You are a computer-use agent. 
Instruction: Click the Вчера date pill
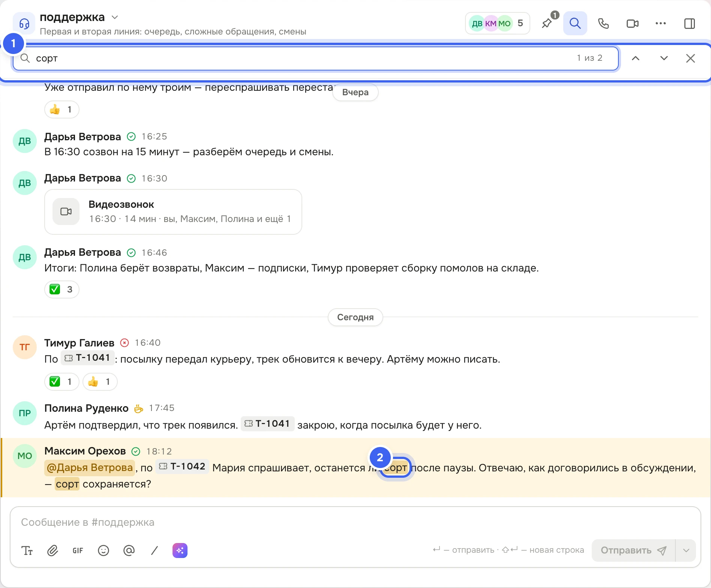point(355,92)
